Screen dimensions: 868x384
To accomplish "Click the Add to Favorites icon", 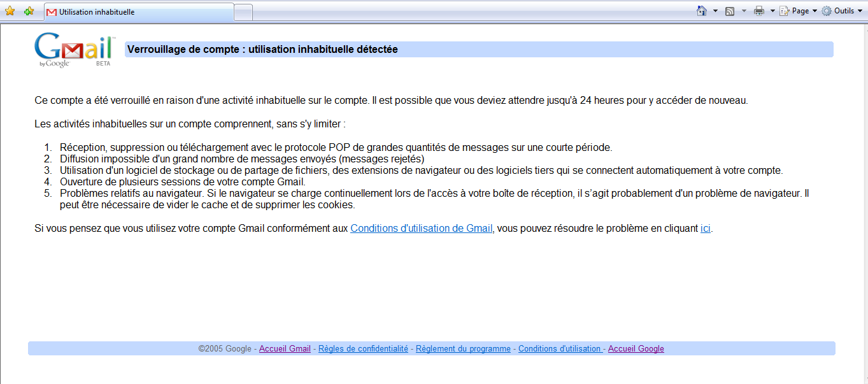I will click(29, 11).
